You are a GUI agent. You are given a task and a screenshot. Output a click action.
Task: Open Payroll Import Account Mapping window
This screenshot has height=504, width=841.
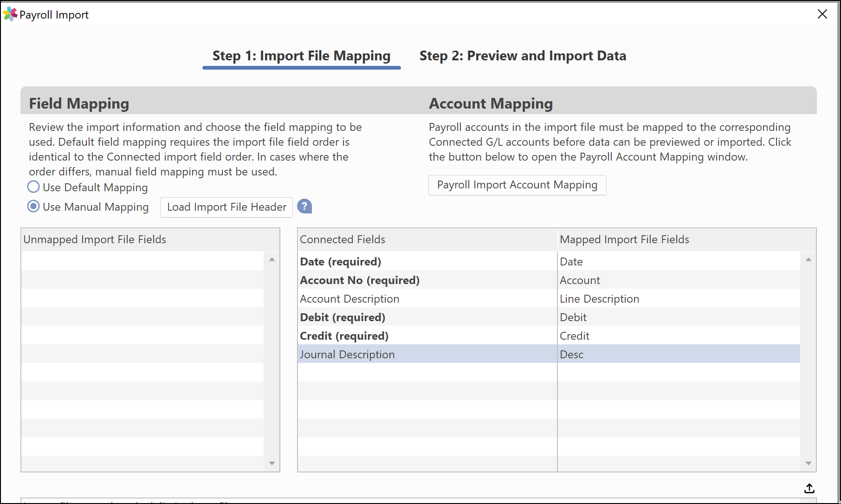pyautogui.click(x=517, y=185)
